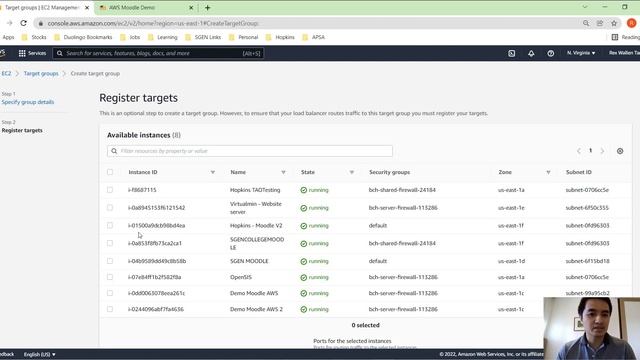The height and width of the screenshot is (360, 640).
Task: Go to Target groups breadcrumb link
Action: 41,73
